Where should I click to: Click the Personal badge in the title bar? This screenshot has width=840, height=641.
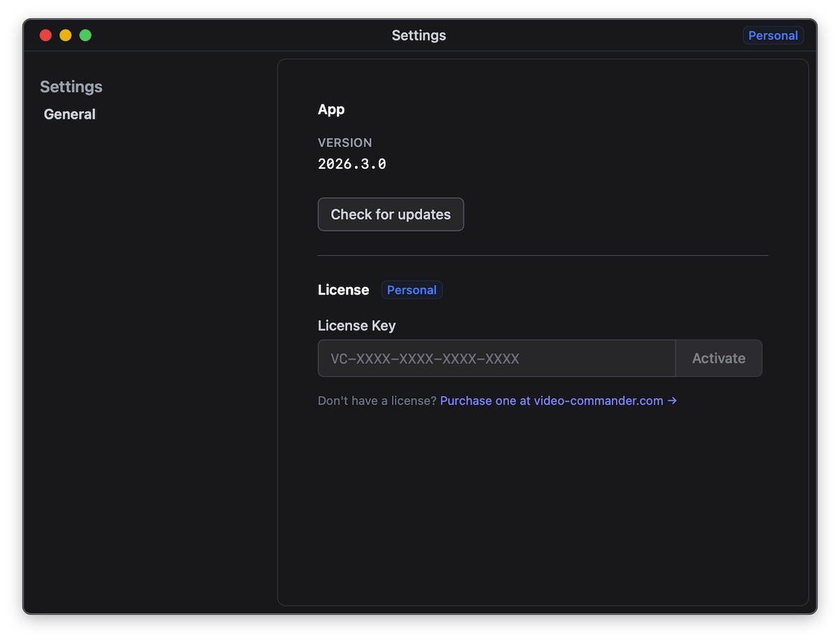coord(773,35)
